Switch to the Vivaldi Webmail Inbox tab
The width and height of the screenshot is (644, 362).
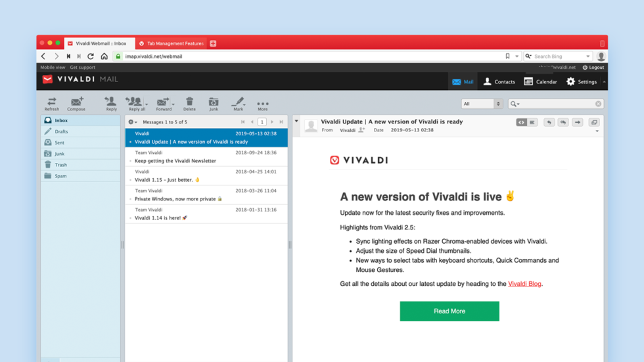pyautogui.click(x=99, y=43)
